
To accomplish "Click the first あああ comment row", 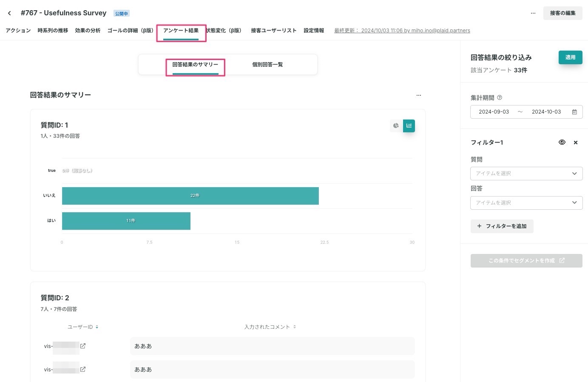I will coord(272,346).
